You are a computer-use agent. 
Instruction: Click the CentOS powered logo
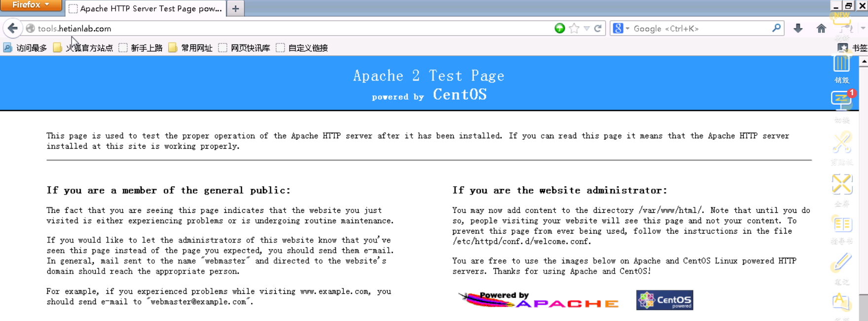(x=665, y=300)
